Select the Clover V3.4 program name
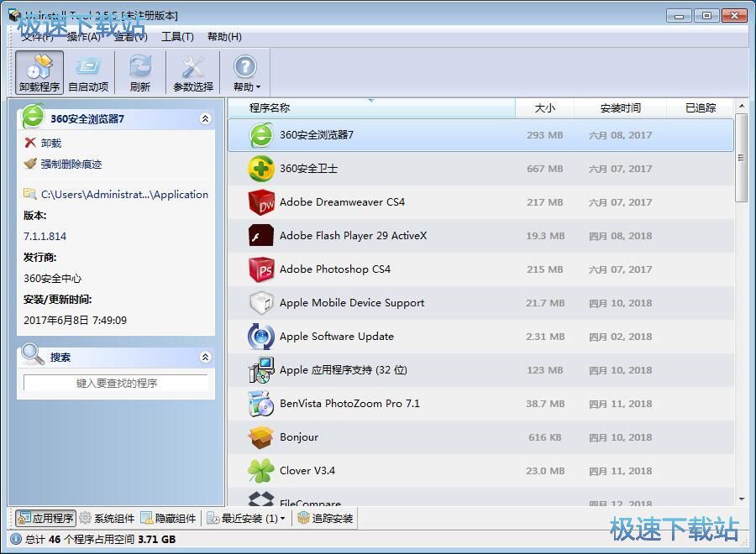This screenshot has width=756, height=554. (x=307, y=471)
